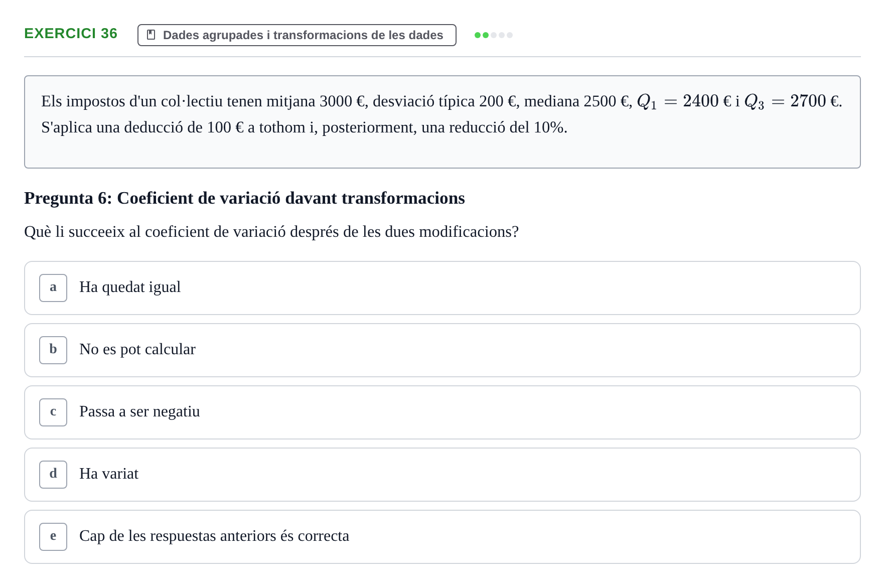Pick 'Cap de les respuestas anteriors és correcta'
Image resolution: width=885 pixels, height=588 pixels.
442,537
